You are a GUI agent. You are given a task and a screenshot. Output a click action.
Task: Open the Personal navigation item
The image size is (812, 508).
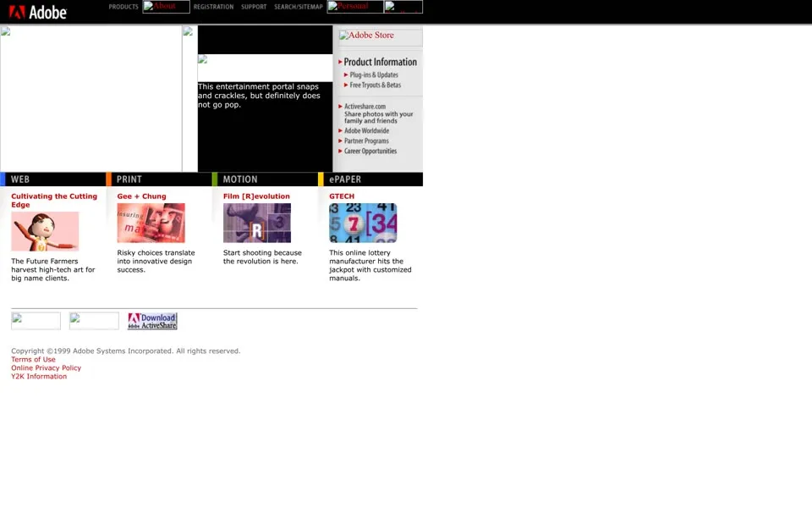[x=355, y=7]
